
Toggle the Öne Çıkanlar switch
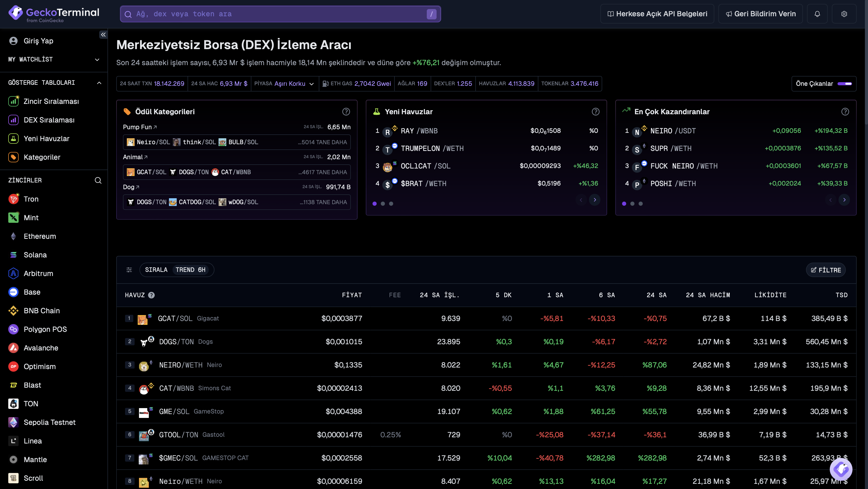[x=844, y=83]
